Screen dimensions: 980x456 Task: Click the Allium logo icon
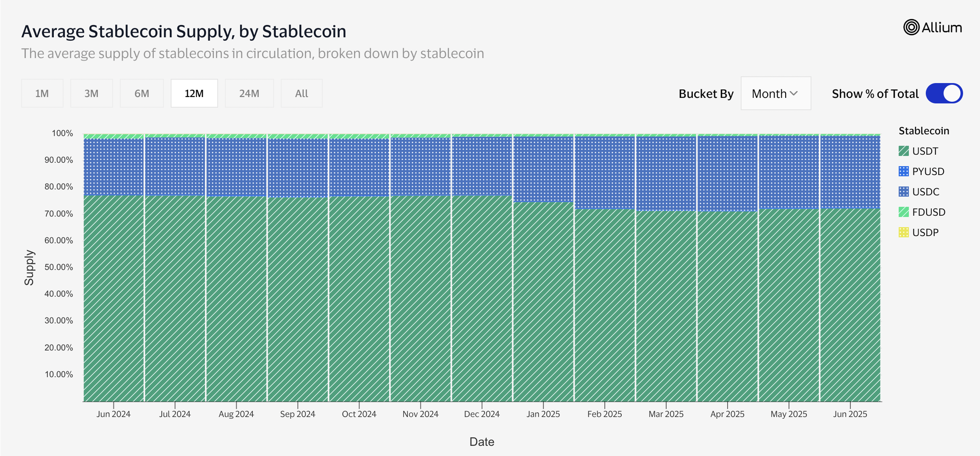[x=911, y=28]
